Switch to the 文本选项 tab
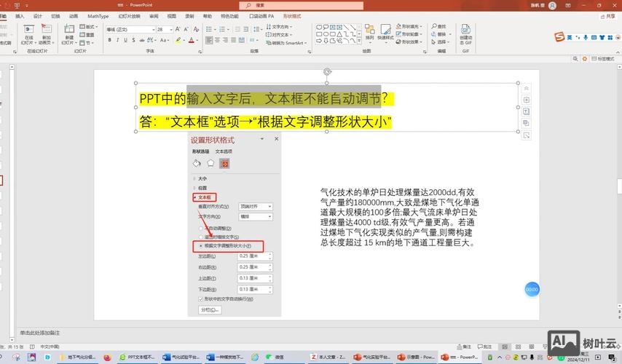The width and height of the screenshot is (622, 364). 224,151
